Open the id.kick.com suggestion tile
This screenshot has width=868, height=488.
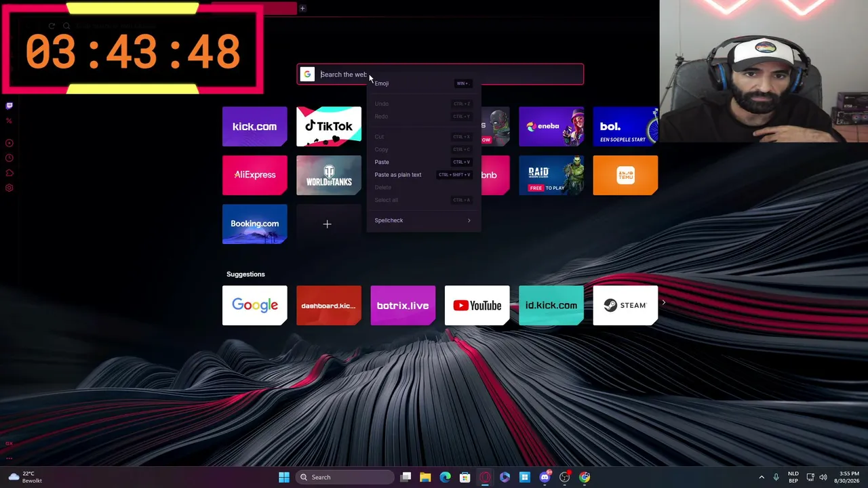551,306
